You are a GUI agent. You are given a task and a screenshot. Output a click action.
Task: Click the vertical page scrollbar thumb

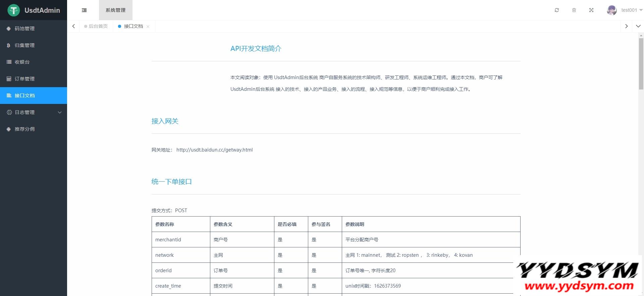641,64
